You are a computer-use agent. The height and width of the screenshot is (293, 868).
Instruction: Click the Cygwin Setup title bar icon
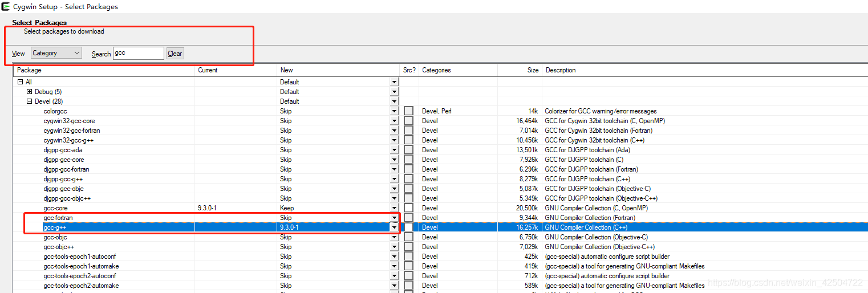(x=6, y=7)
